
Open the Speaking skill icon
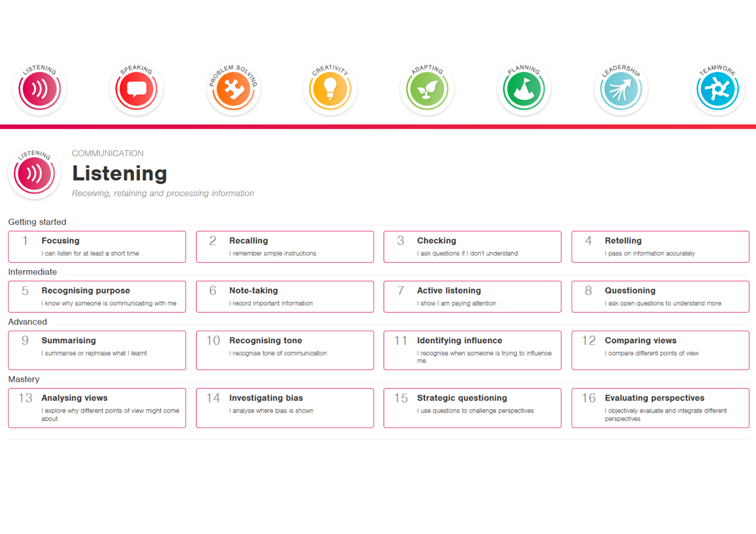[137, 88]
